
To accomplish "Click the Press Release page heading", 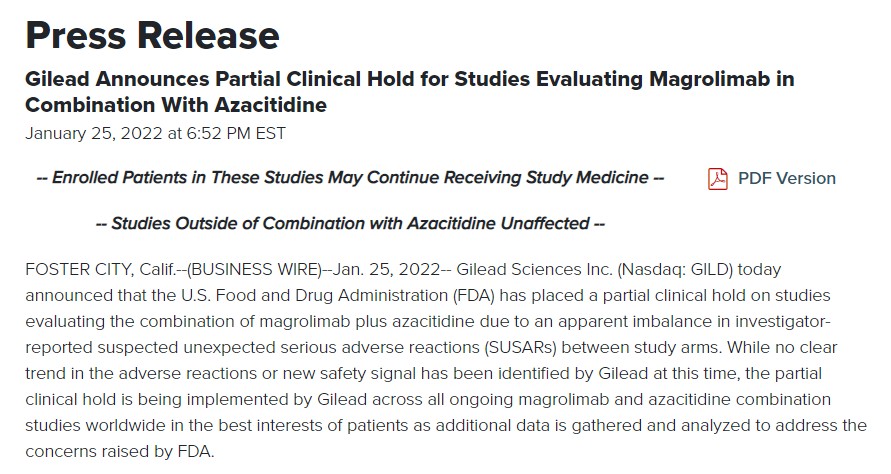I will 152,35.
